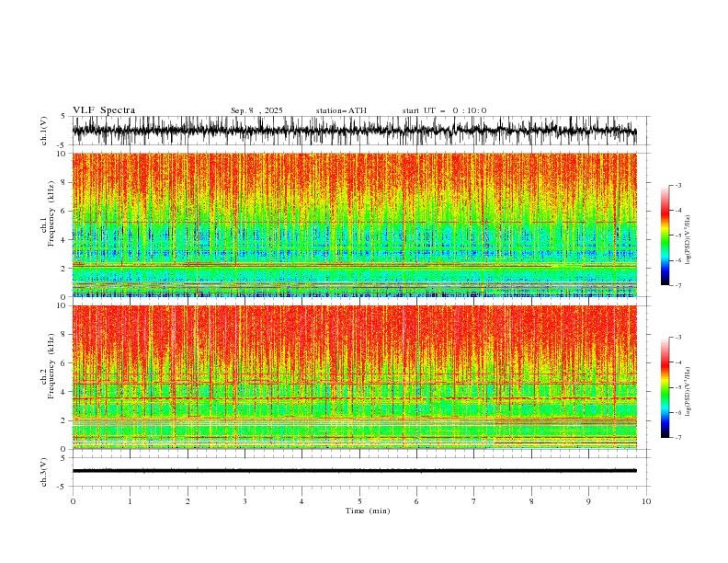Screen dimensions: 728x563
Task: Click time axis tick label 5
Action: point(359,501)
